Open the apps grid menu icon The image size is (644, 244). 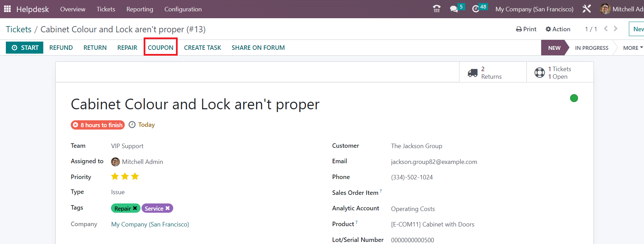7,9
